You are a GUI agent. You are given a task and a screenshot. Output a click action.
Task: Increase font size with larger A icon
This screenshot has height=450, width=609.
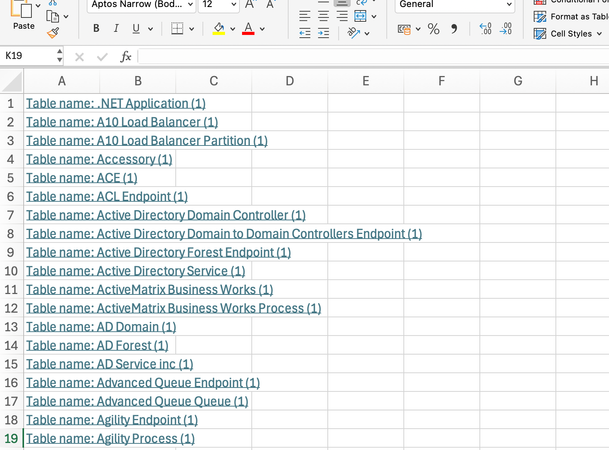[250, 4]
